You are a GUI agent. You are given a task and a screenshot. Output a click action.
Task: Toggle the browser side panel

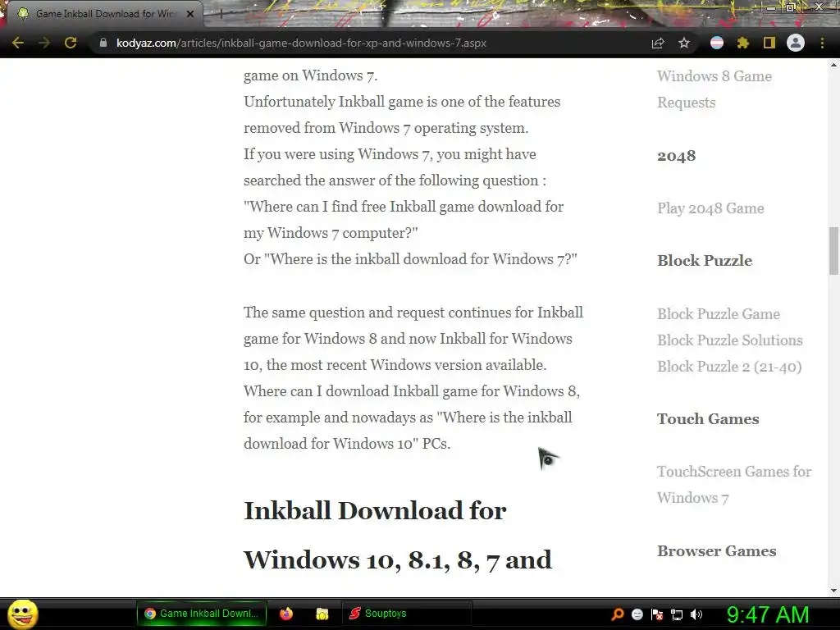[x=769, y=43]
